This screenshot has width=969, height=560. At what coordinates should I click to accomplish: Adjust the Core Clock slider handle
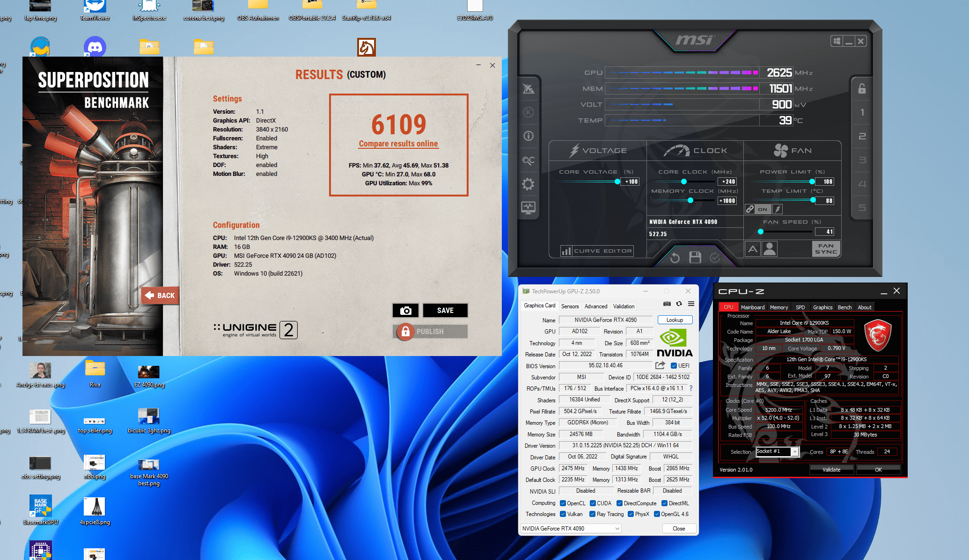[x=684, y=182]
